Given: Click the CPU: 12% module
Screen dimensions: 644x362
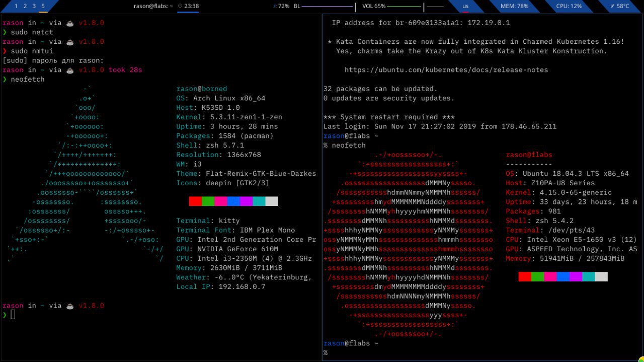Looking at the screenshot, I should [x=569, y=6].
